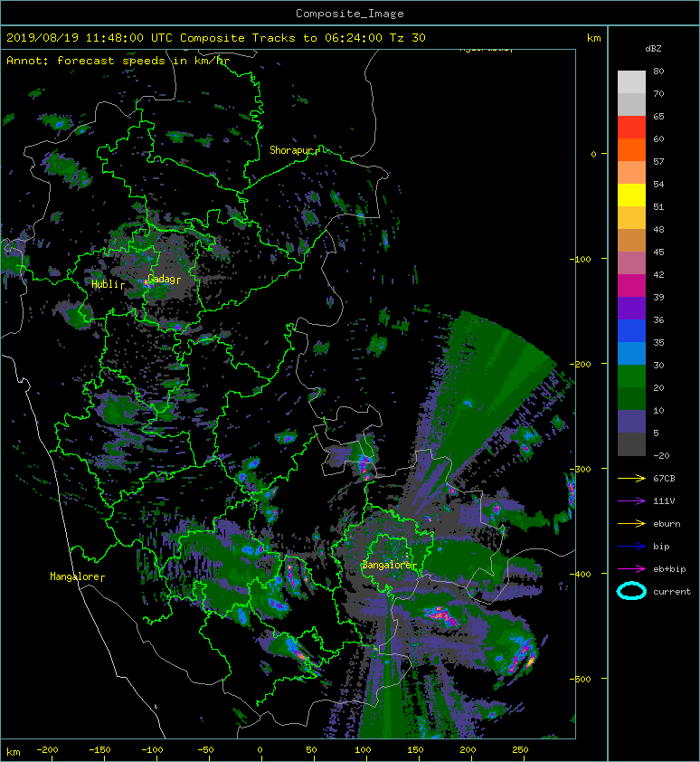The image size is (700, 762).
Task: Click the '250' tick on horizontal axis
Action: [x=520, y=750]
